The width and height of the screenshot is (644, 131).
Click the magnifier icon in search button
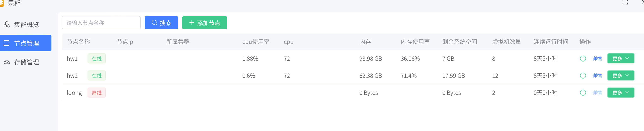[x=154, y=22]
